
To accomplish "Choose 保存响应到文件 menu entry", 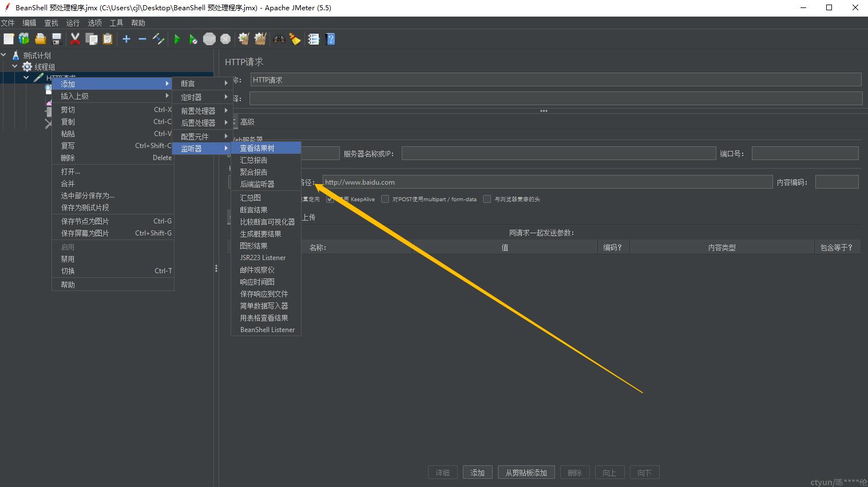I will (266, 294).
